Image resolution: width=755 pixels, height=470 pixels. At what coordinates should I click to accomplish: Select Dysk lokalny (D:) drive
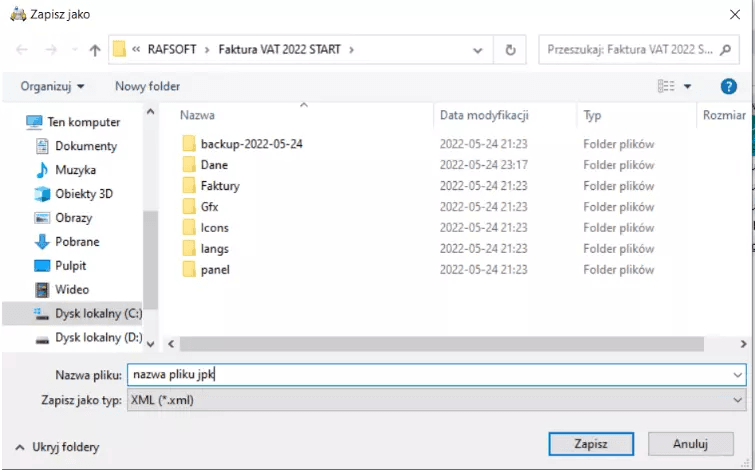98,338
